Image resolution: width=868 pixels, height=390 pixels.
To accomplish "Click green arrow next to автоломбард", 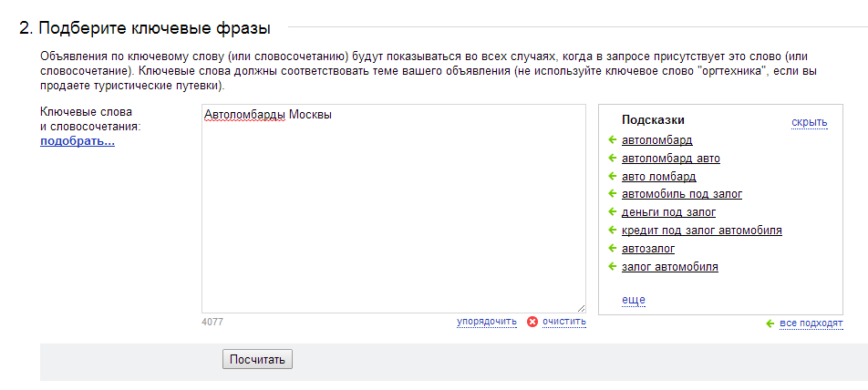I will click(x=613, y=139).
